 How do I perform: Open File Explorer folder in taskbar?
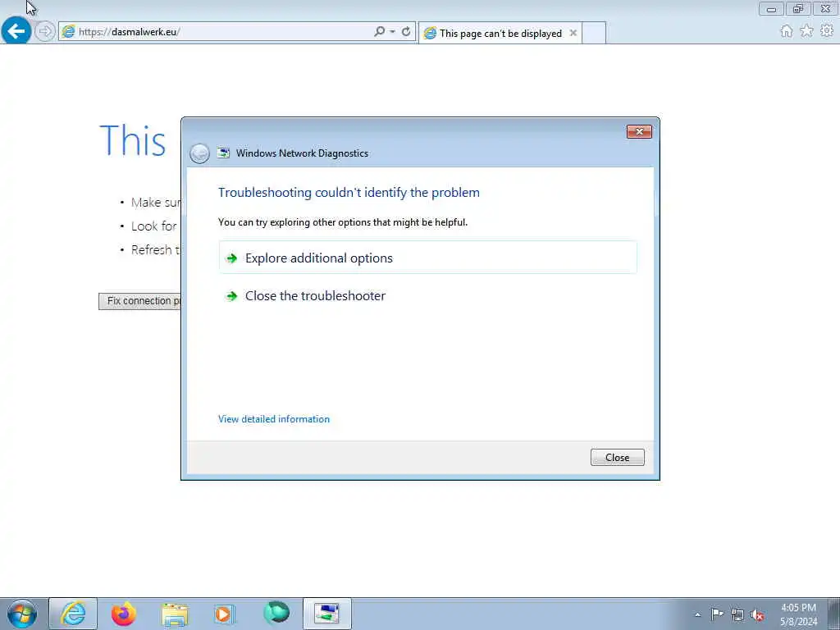175,614
